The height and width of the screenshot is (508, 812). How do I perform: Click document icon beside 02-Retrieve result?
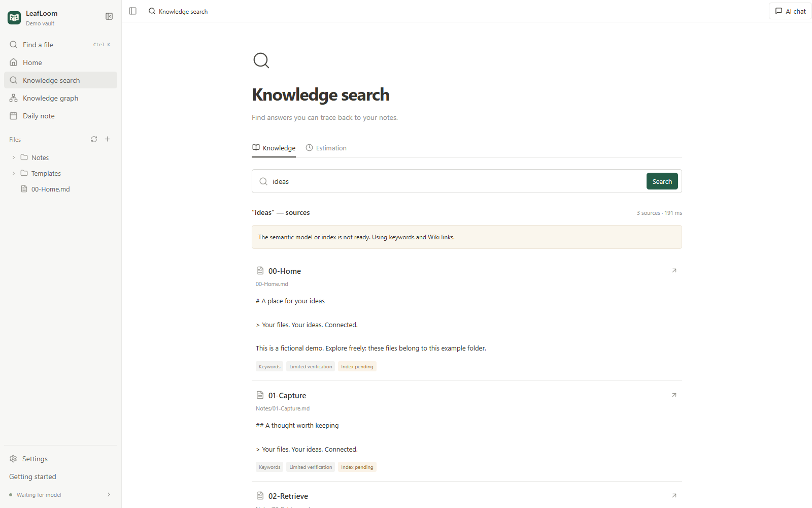260,495
